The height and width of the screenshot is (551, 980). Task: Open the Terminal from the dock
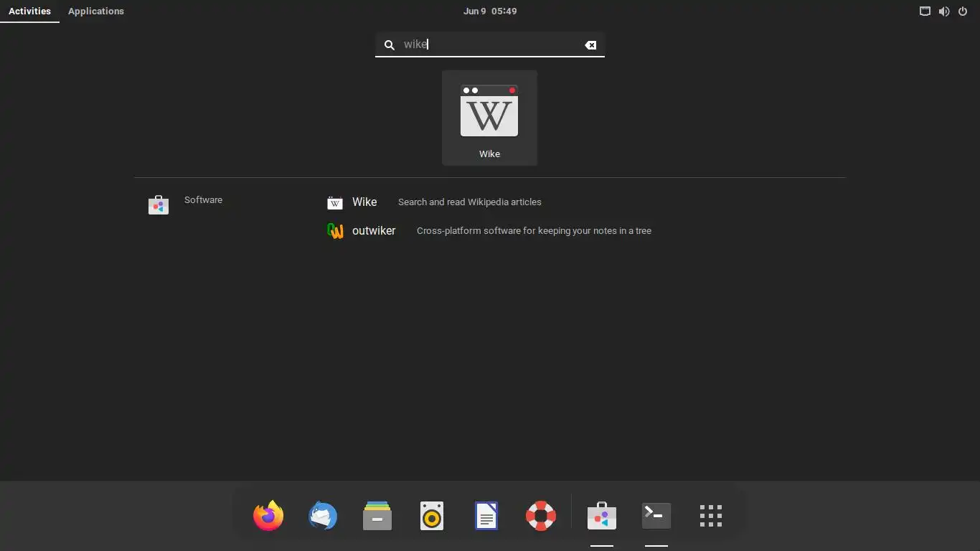(656, 516)
